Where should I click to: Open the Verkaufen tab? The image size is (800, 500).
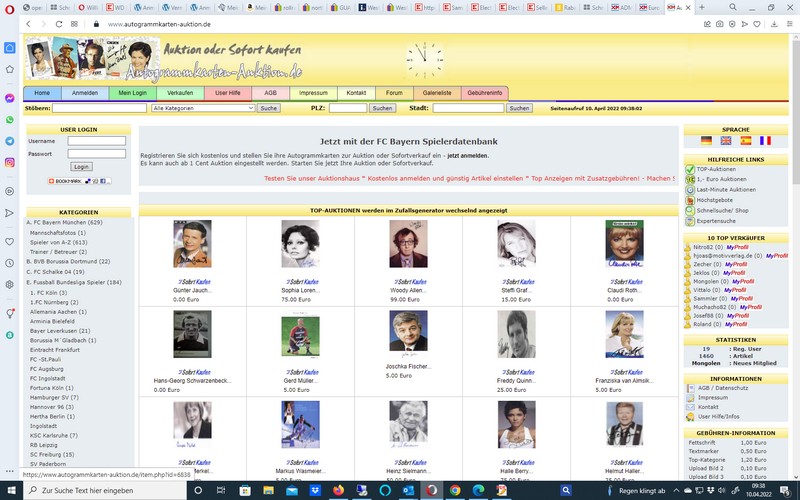180,93
